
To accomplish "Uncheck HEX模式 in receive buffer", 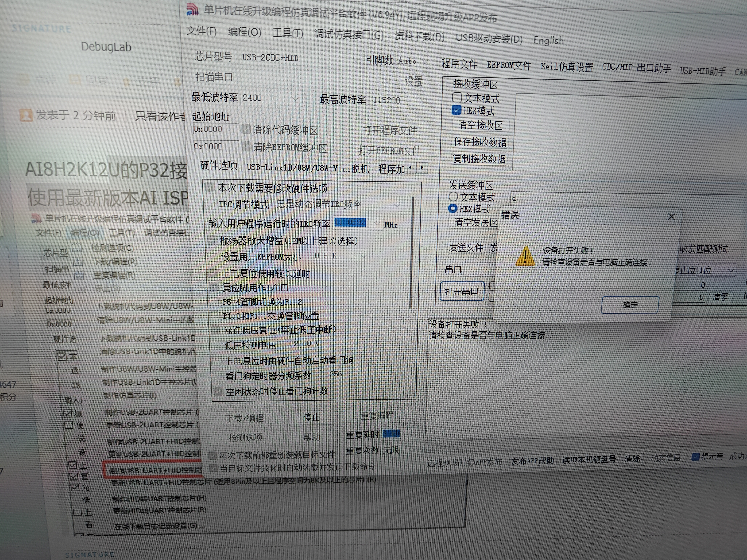I will click(x=456, y=110).
